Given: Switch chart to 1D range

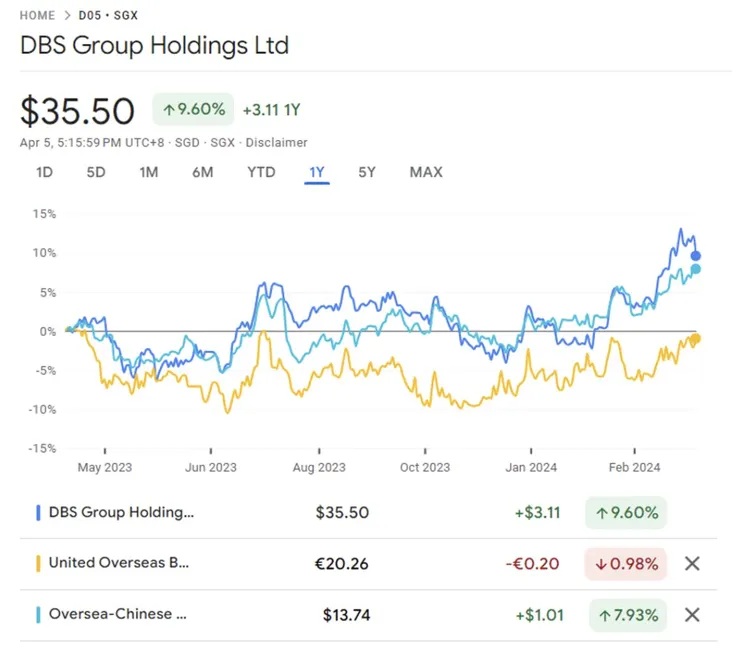Looking at the screenshot, I should tap(44, 172).
